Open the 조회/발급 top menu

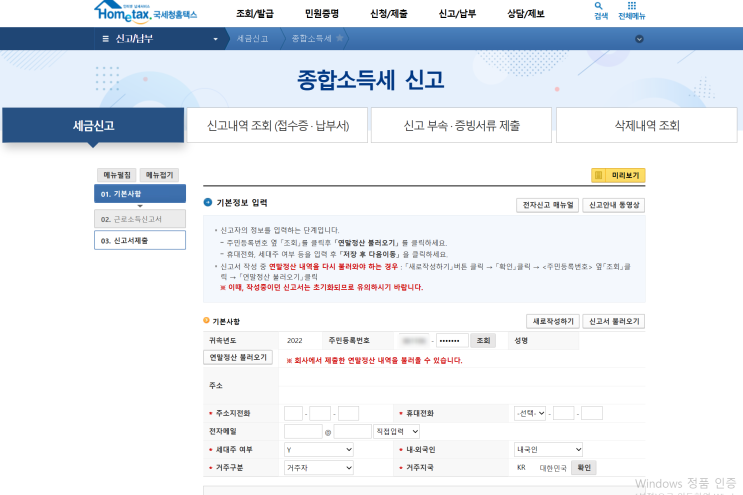255,14
